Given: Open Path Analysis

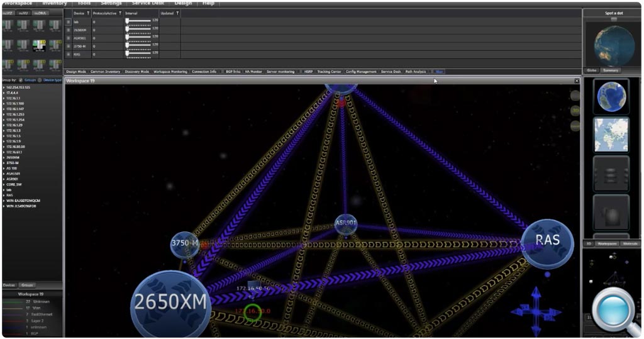Looking at the screenshot, I should coord(416,72).
